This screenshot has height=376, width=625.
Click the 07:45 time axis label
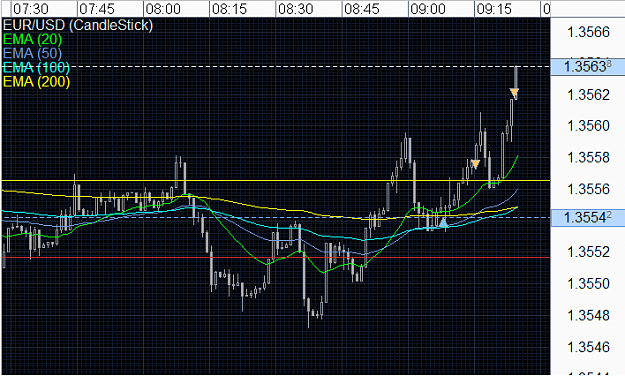pos(97,8)
